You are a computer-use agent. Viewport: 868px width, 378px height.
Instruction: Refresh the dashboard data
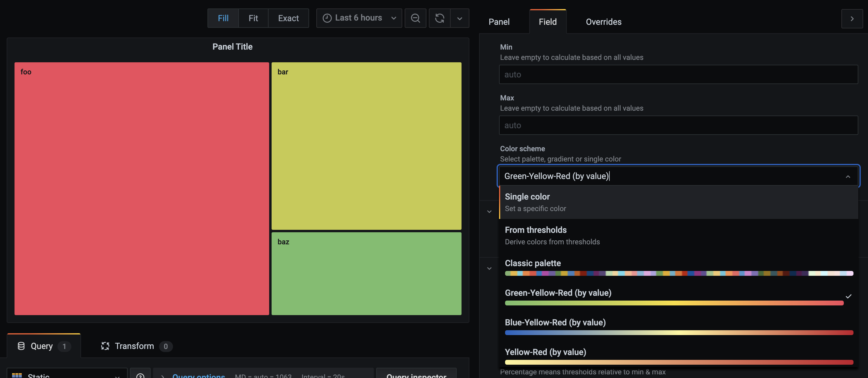coord(439,18)
